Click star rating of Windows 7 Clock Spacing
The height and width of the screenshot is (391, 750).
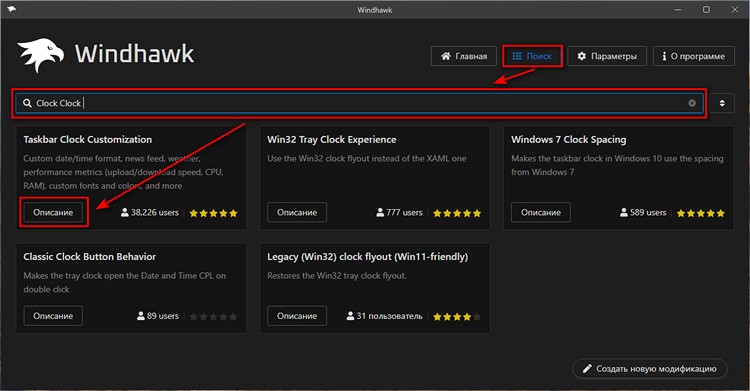(701, 213)
